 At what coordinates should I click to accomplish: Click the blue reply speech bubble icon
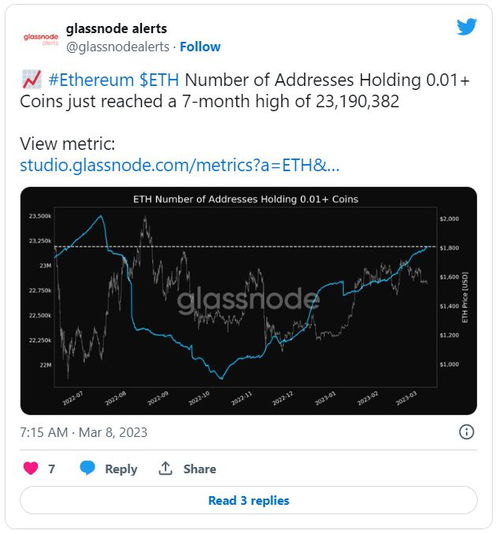click(x=88, y=468)
